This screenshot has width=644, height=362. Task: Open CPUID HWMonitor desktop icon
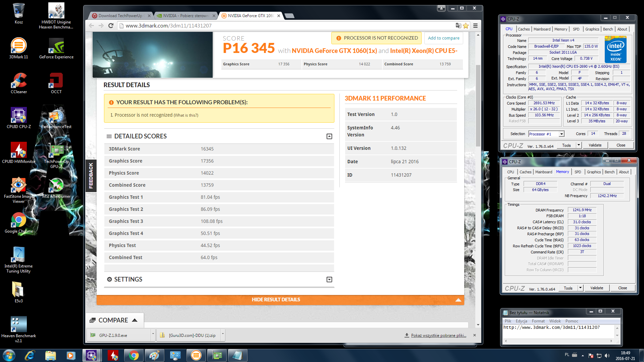[x=19, y=153]
